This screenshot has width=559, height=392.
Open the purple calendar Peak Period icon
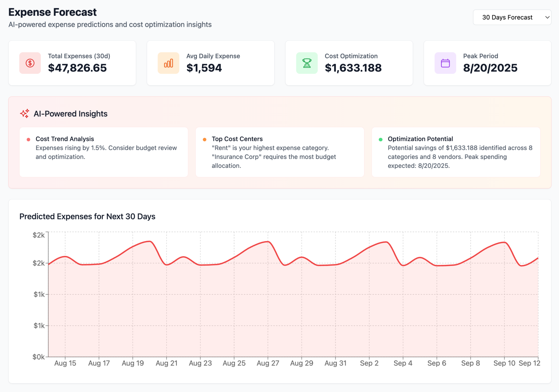pyautogui.click(x=445, y=63)
